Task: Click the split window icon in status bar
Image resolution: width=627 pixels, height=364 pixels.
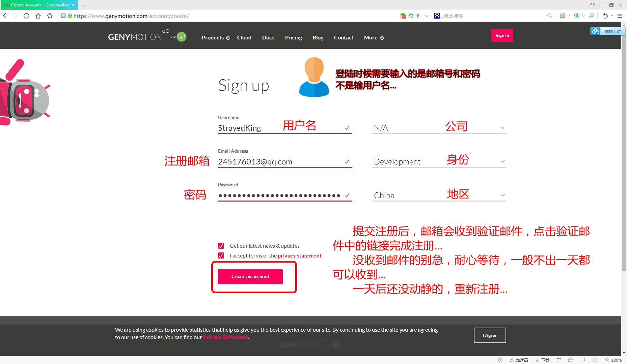Action: point(583,360)
